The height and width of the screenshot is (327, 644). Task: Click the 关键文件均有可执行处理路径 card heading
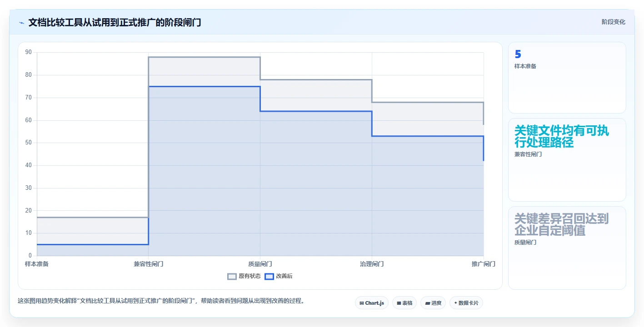562,137
